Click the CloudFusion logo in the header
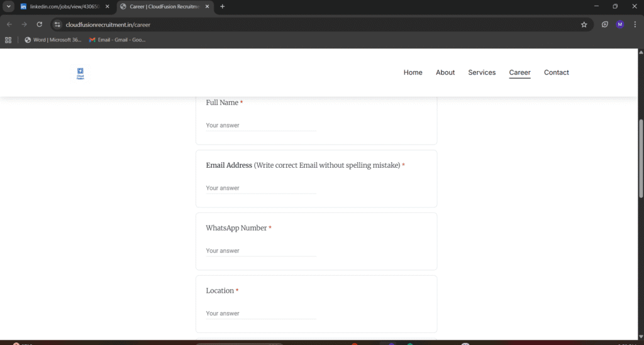Image resolution: width=644 pixels, height=345 pixels. point(80,74)
